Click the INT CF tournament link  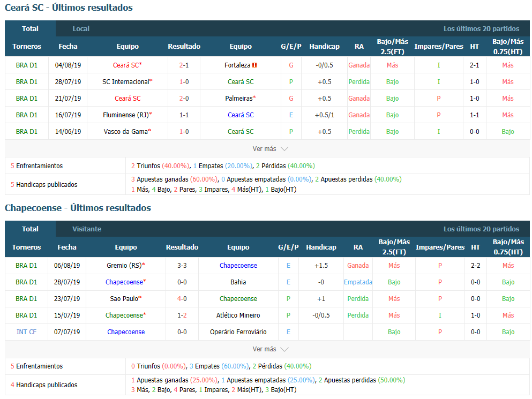(26, 332)
